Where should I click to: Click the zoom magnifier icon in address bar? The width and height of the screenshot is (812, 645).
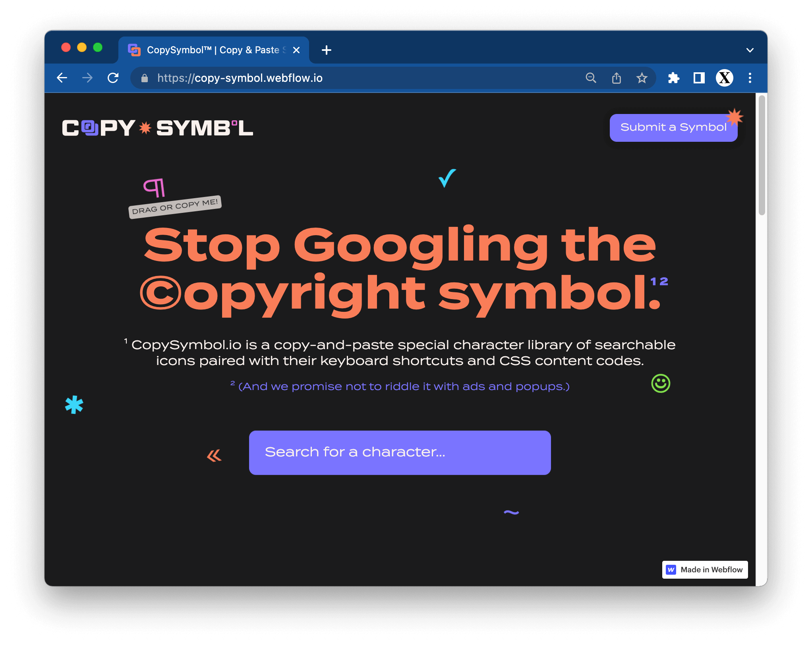tap(591, 78)
